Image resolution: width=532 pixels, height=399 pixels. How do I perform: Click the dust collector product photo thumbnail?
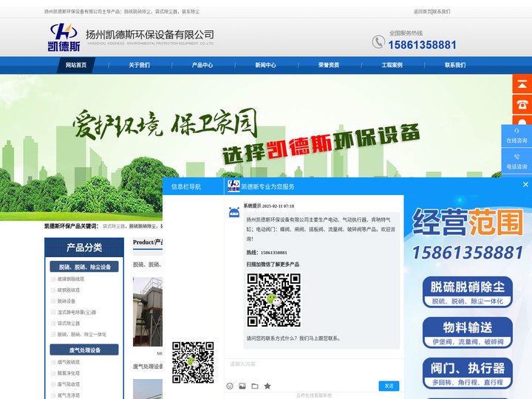coord(148,312)
